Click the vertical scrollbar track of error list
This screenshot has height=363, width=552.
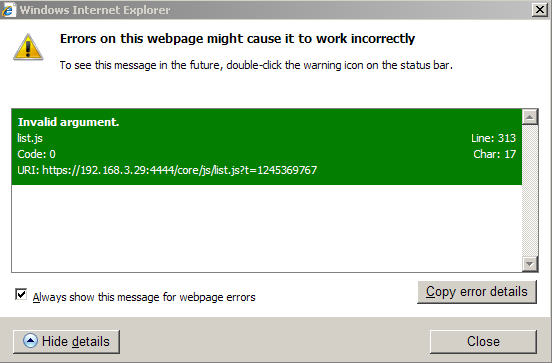pos(530,191)
